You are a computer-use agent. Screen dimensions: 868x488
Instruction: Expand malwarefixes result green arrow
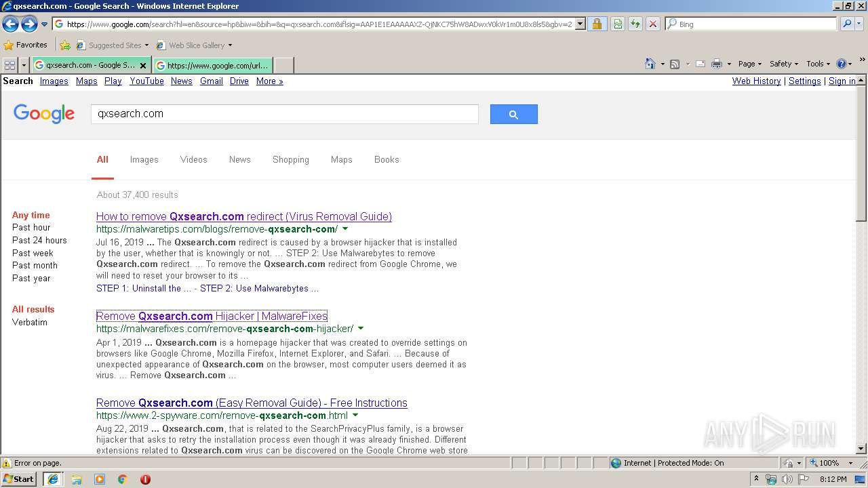[361, 329]
